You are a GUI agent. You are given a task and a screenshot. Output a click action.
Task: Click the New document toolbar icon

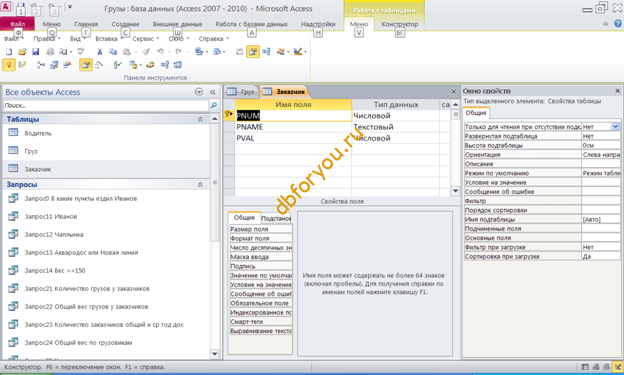pos(9,52)
